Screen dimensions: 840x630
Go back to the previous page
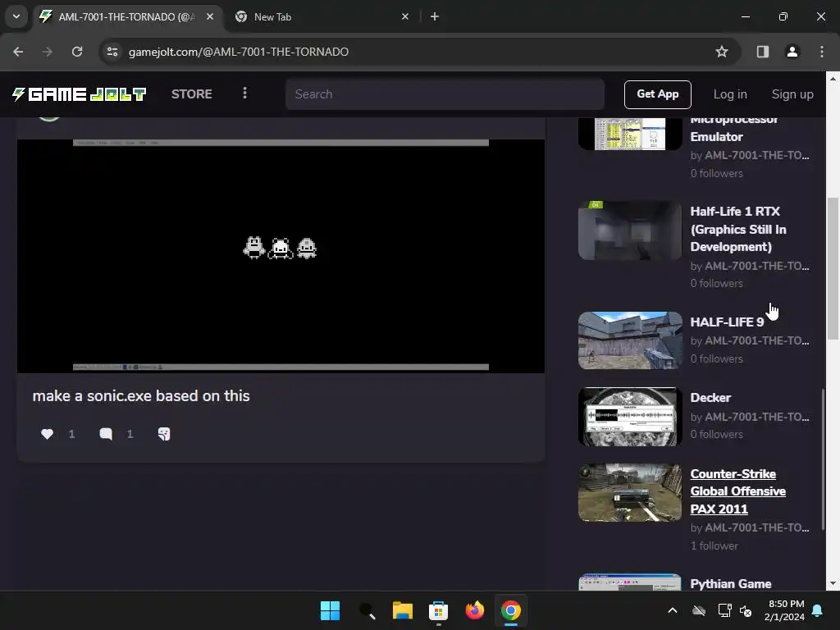coord(18,52)
